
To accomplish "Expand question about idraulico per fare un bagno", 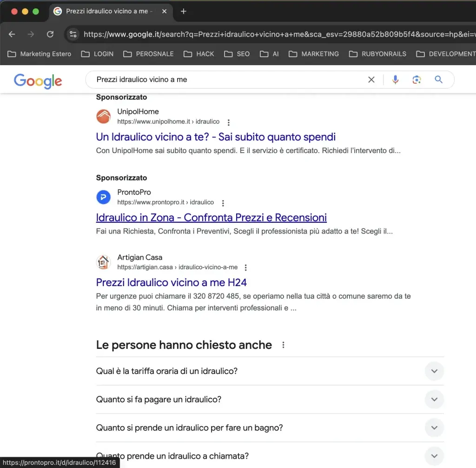I will point(434,428).
